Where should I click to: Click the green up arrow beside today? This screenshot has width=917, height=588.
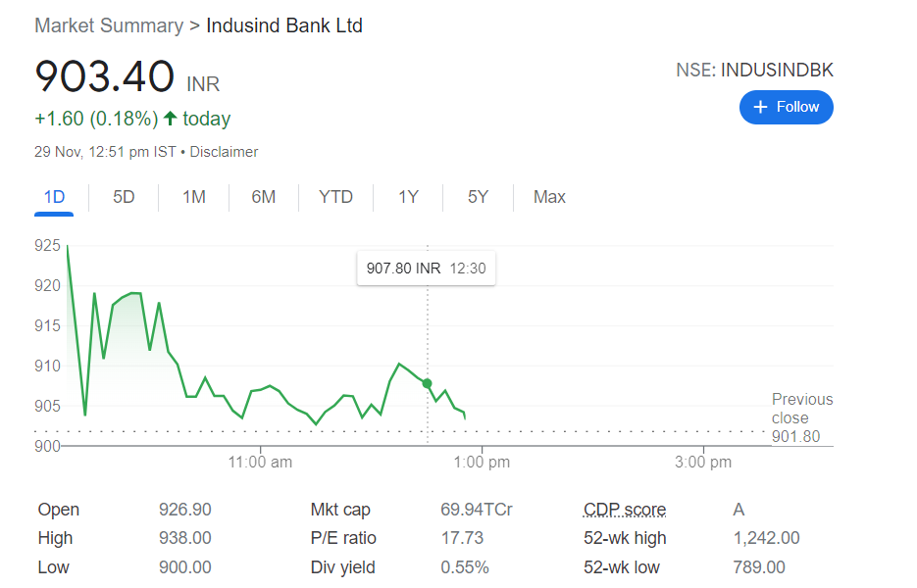[171, 118]
